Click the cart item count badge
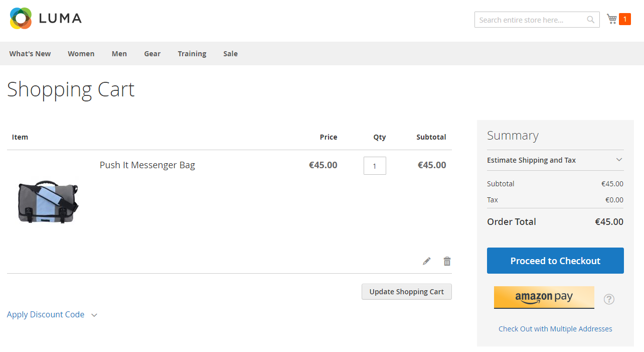Viewport: 644px width, 352px height. [624, 19]
